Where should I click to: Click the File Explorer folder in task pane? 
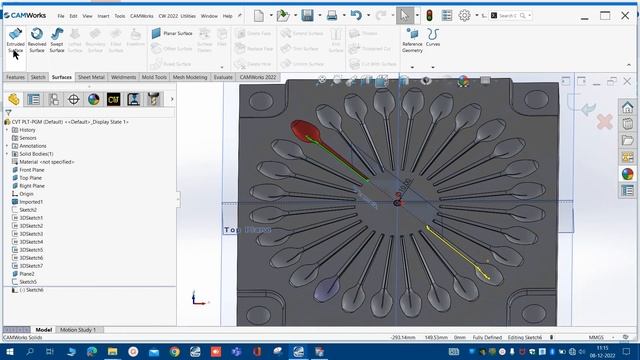point(627,140)
